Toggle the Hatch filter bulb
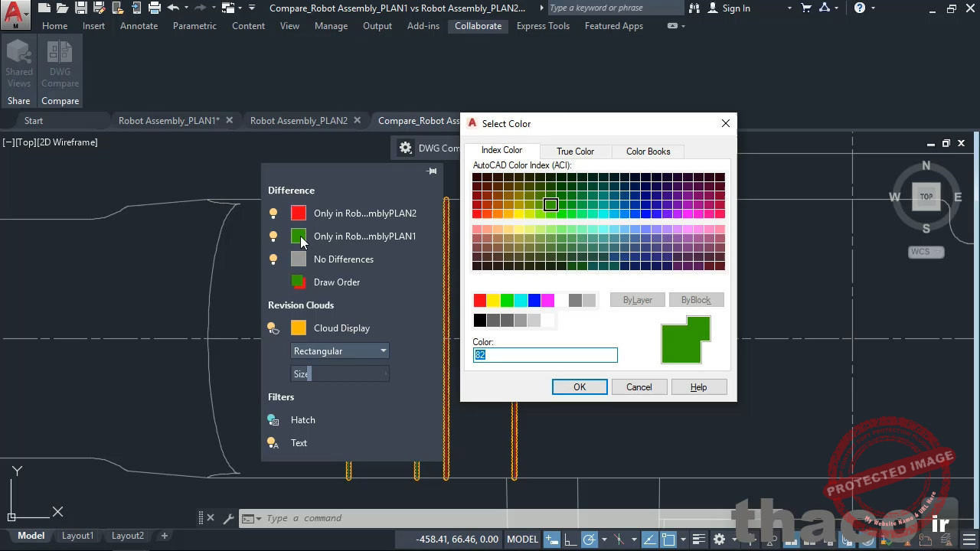 point(273,420)
